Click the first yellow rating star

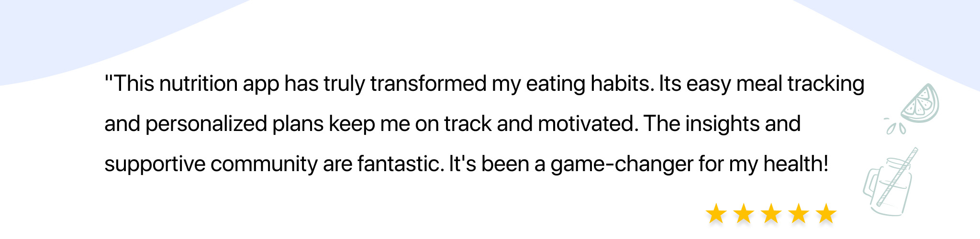pos(716,213)
